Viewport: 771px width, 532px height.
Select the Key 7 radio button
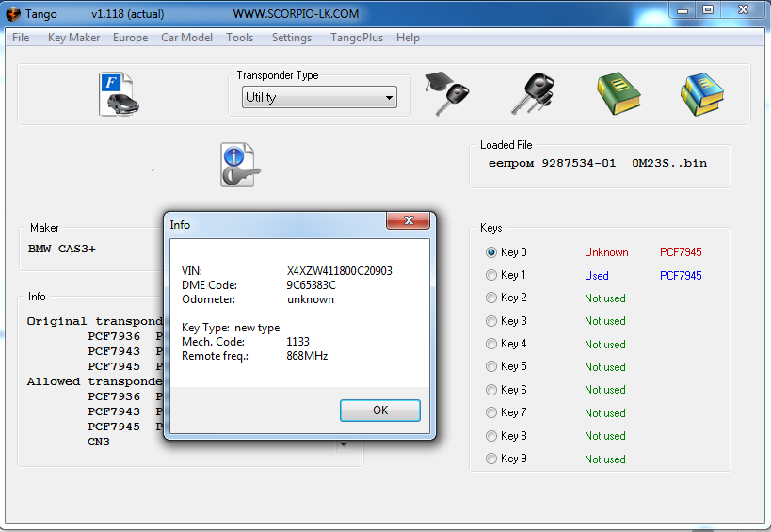tap(490, 412)
